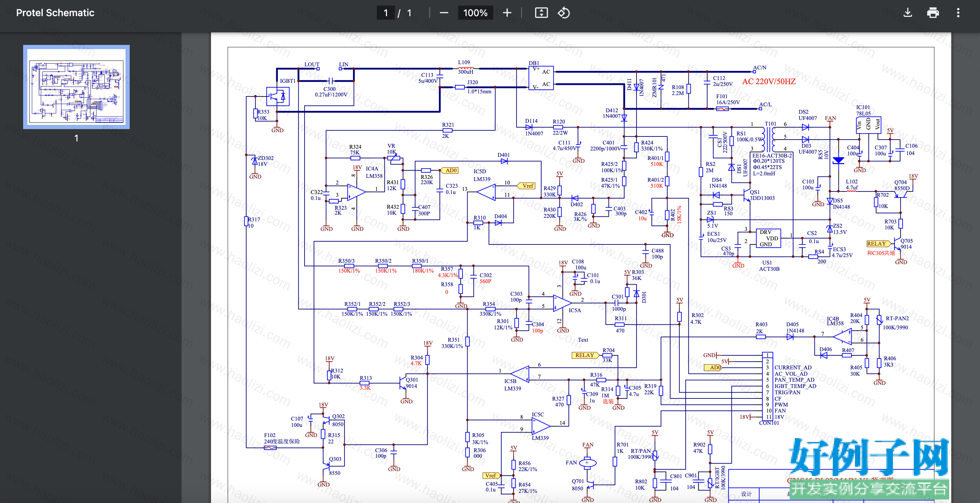Click the Q301 transistor label

[411, 380]
